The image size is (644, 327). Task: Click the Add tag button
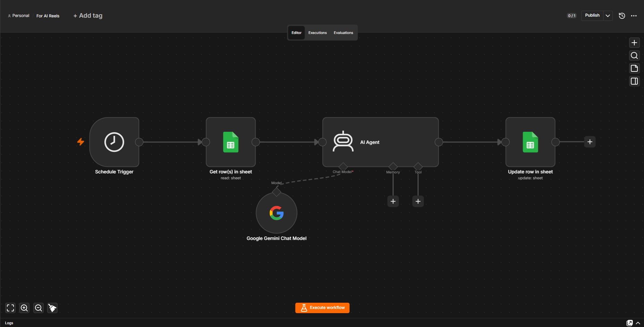tap(88, 16)
